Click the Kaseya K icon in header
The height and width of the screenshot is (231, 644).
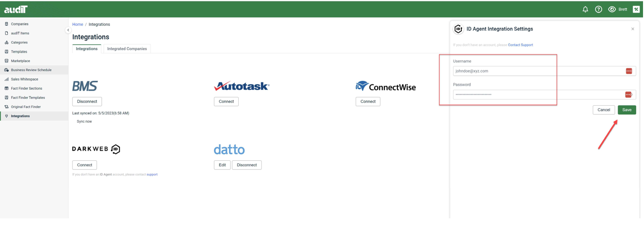[636, 9]
